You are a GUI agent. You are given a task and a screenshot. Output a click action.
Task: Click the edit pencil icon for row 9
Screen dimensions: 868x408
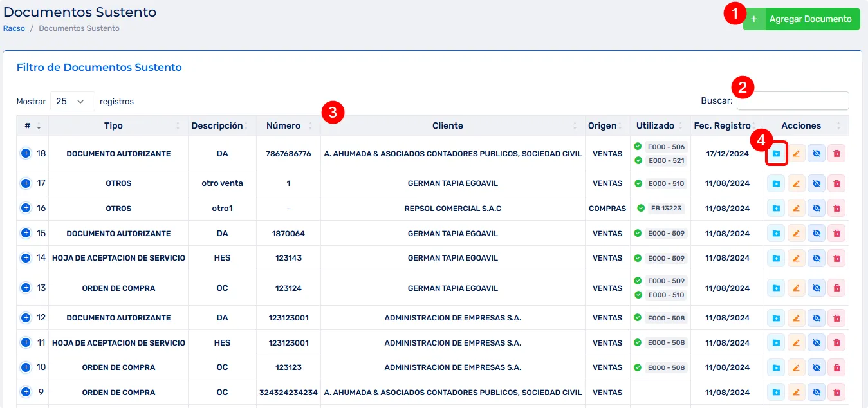[x=796, y=393]
